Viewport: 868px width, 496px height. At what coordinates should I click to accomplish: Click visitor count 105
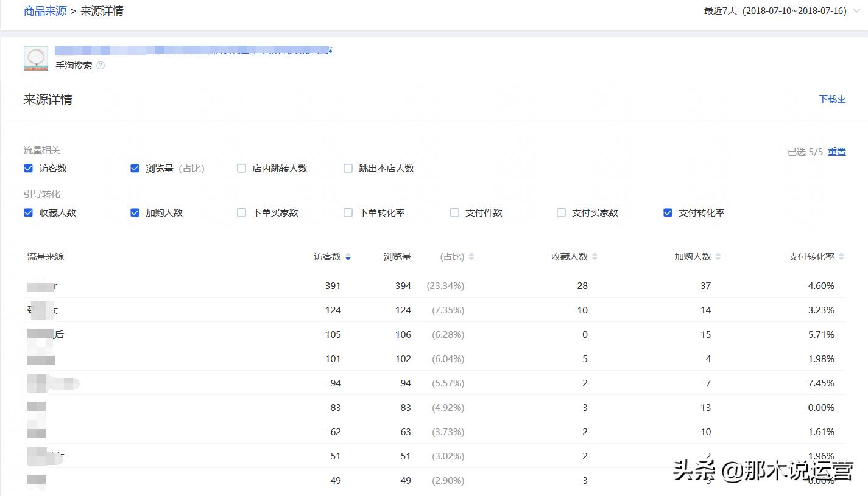point(333,335)
